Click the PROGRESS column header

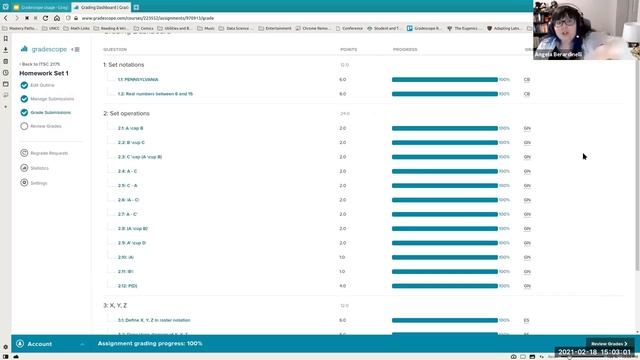pyautogui.click(x=405, y=49)
